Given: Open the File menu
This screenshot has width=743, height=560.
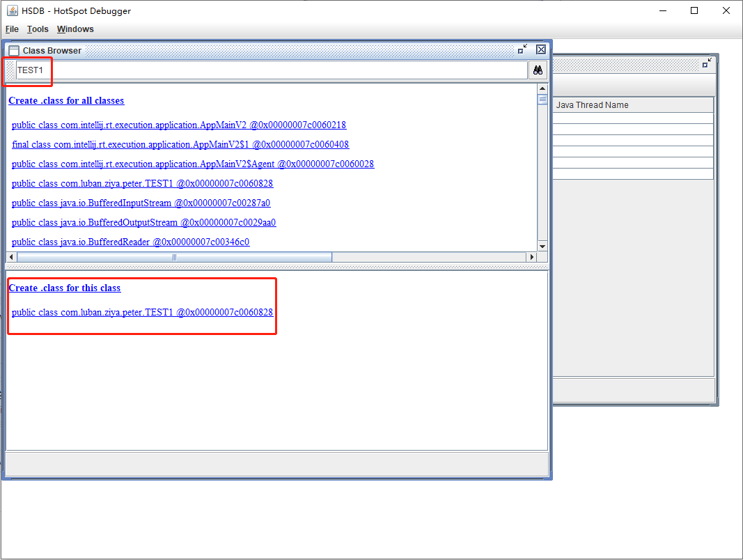Looking at the screenshot, I should coord(12,29).
